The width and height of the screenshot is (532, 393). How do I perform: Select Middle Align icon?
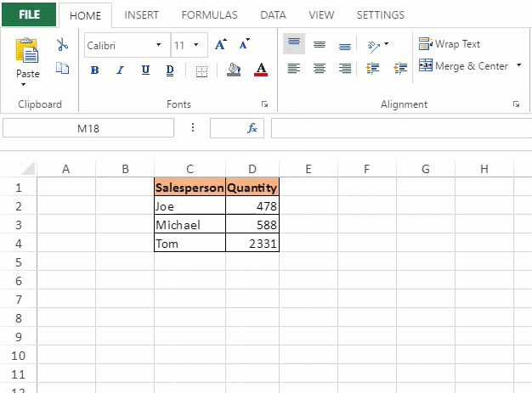point(320,45)
